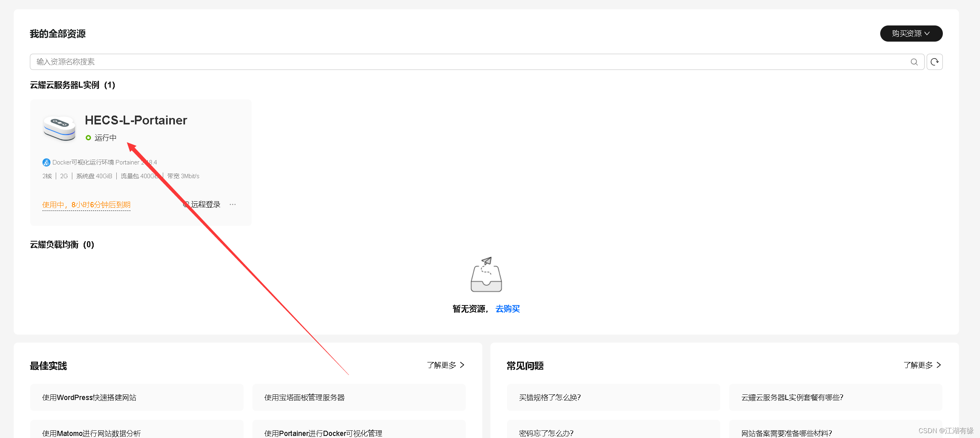Viewport: 980px width, 438px height.
Task: Click the 带宽 3Mbit/s spec text
Action: coord(183,176)
